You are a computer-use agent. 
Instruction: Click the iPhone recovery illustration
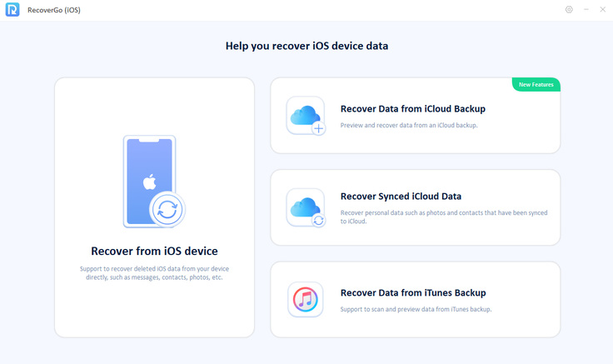(x=154, y=182)
